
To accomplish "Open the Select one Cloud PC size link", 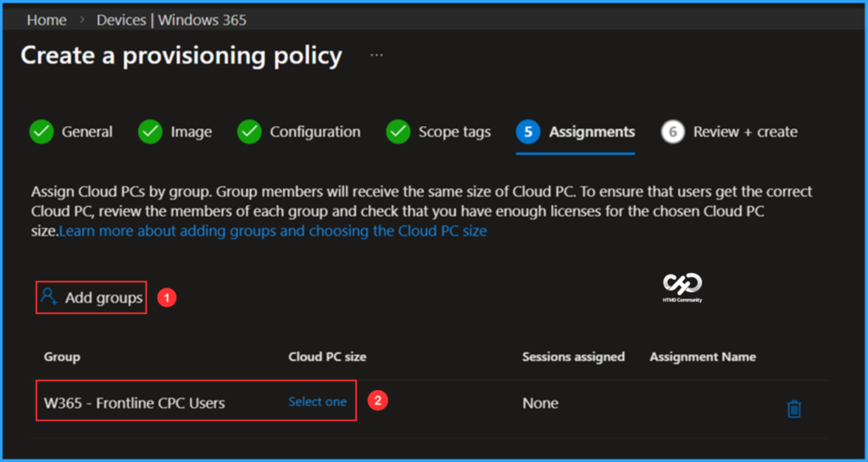I will tap(318, 402).
